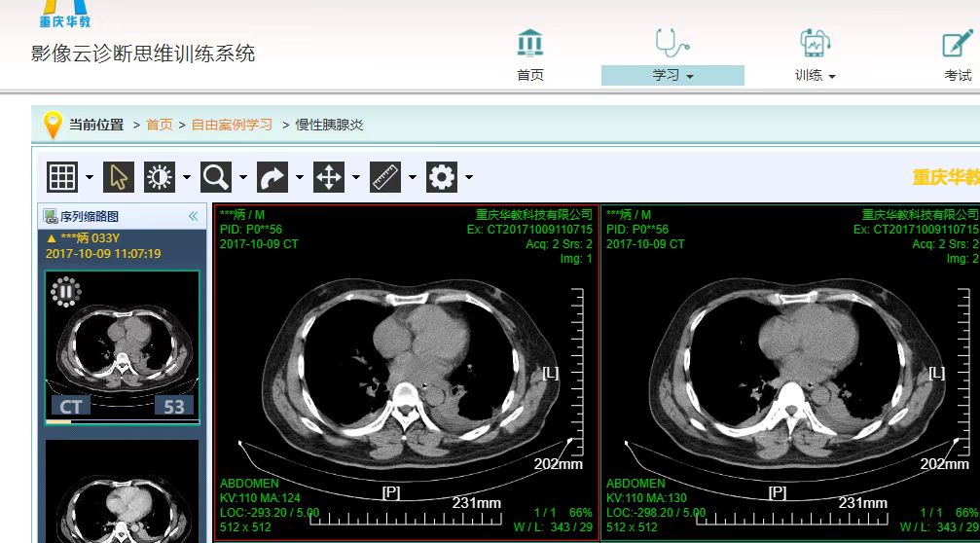This screenshot has height=543, width=980.
Task: Click the 2017-10-09 11:07:19 study date
Action: point(103,254)
